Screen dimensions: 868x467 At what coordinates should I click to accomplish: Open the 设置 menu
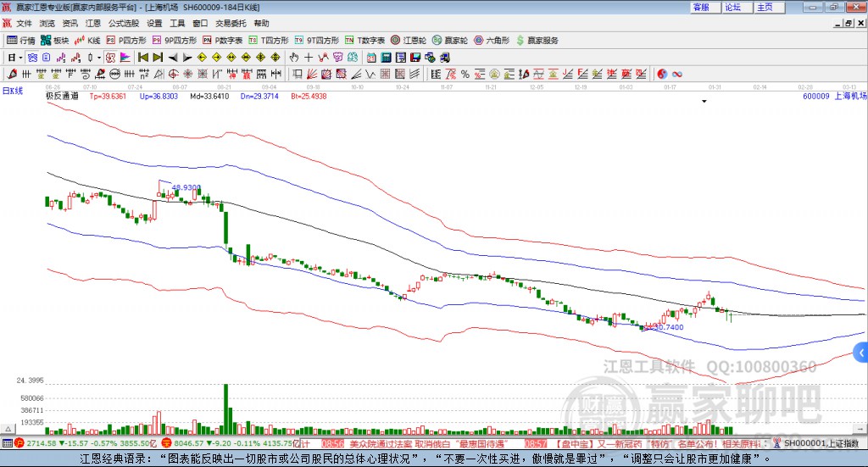[154, 23]
